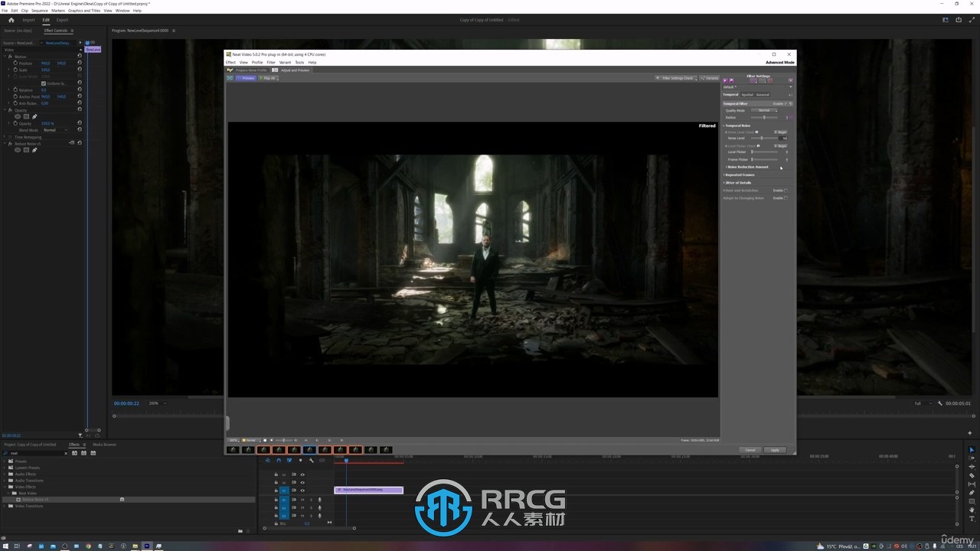Open the Profile menu in Neat Video
This screenshot has width=980, height=551.
(x=256, y=62)
